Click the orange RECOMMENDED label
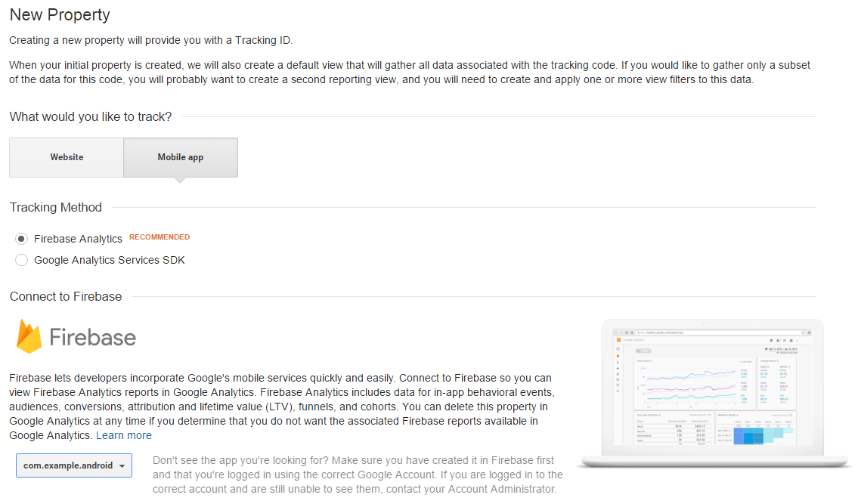This screenshot has width=861, height=504. [160, 237]
